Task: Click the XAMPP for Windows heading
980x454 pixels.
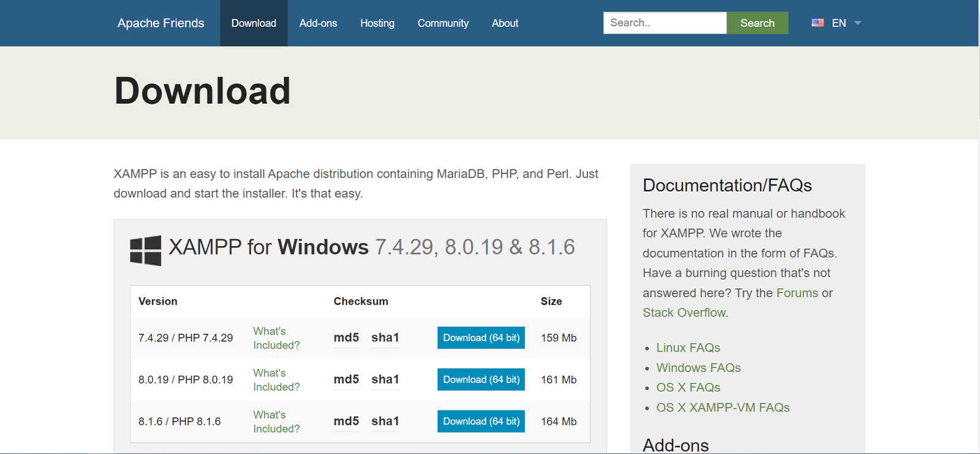Action: tap(372, 247)
